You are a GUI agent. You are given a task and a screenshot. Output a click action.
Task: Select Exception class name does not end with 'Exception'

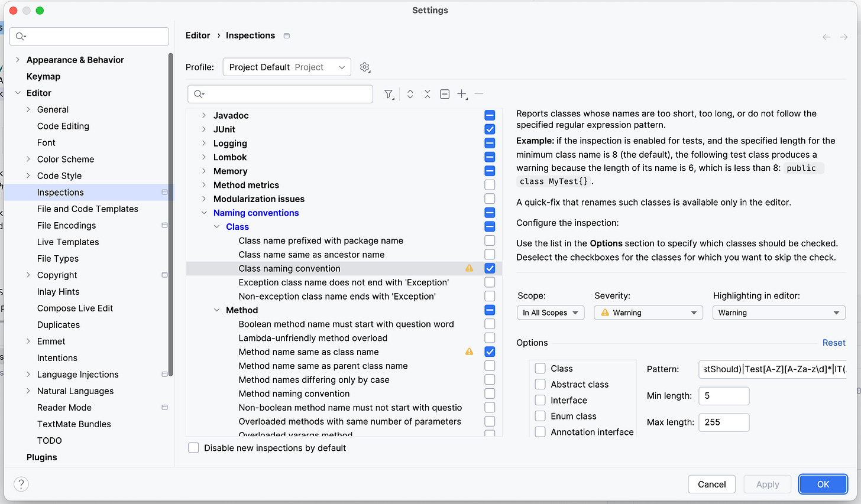click(344, 282)
